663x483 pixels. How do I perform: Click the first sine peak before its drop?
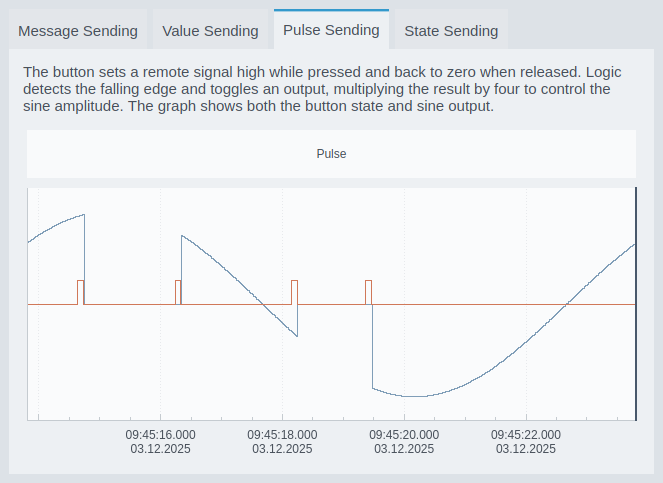click(83, 215)
